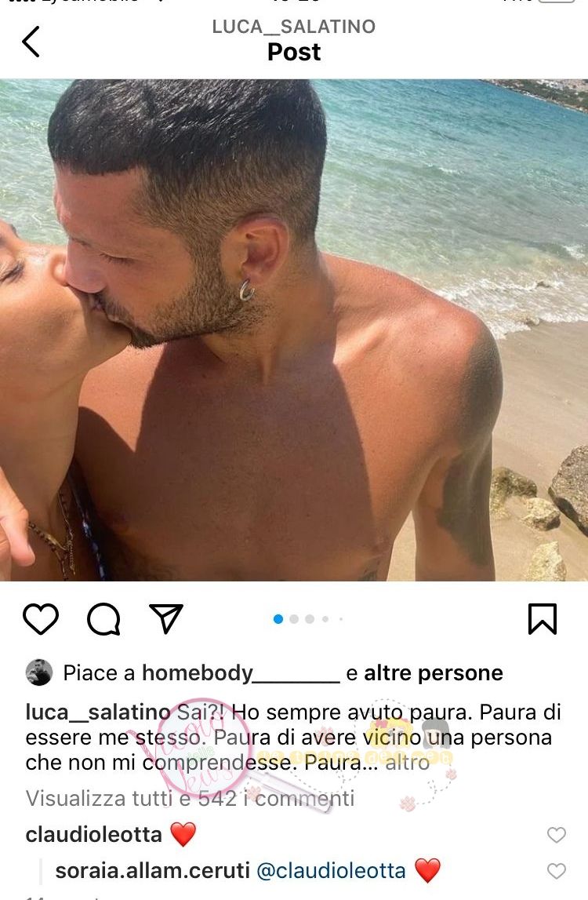Screen dimensions: 588x900
Task: Open comments with the speech bubble icon
Action: click(103, 619)
